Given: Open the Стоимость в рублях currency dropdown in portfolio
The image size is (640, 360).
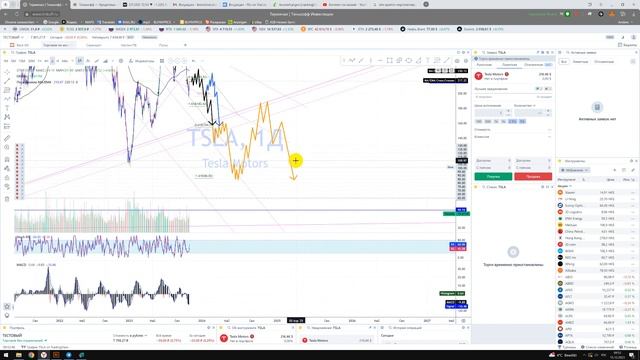Looking at the screenshot, I should 130,336.
